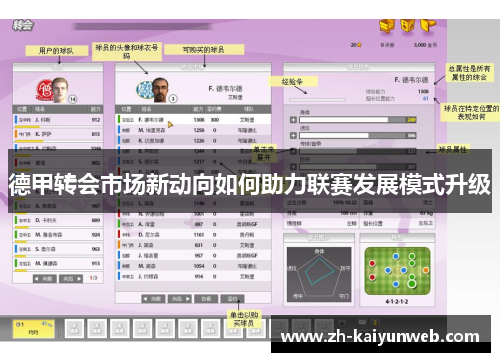
Task: Select buyable player row A. with ability 887
Action: (x=193, y=224)
